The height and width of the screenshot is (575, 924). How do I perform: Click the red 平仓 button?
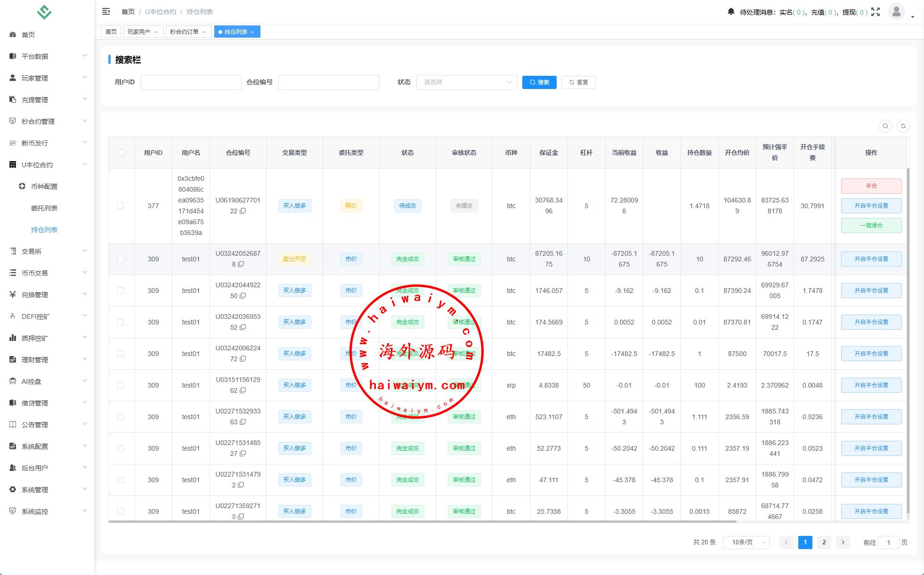(x=871, y=186)
